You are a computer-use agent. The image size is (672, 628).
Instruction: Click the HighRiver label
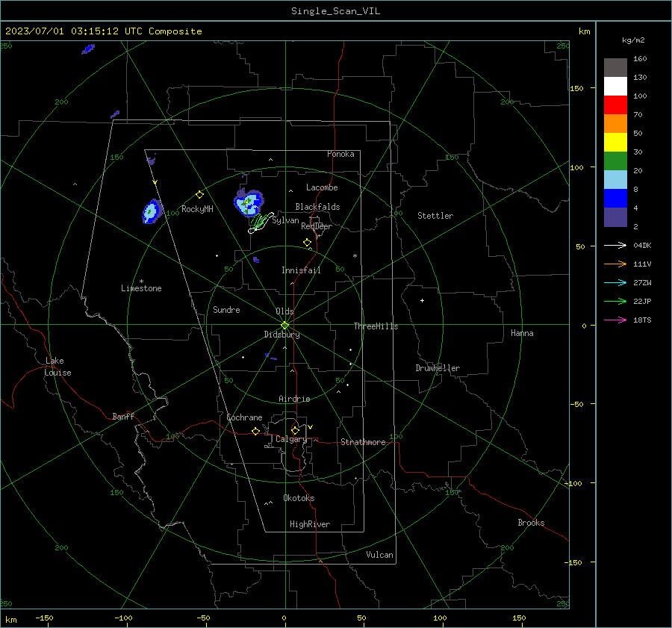pyautogui.click(x=310, y=524)
